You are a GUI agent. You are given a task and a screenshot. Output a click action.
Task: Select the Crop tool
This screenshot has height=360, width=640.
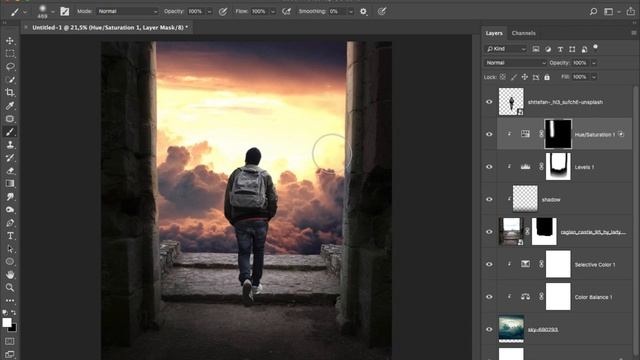tap(10, 93)
